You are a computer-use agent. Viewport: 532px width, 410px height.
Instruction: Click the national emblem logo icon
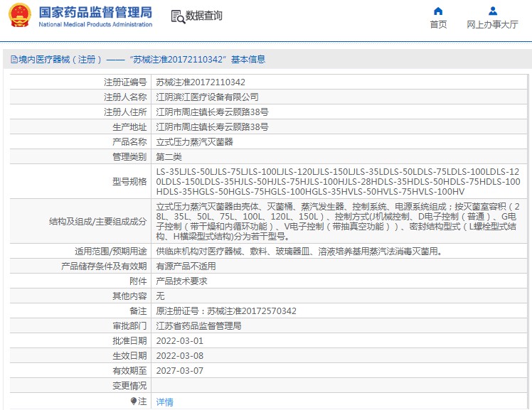pyautogui.click(x=20, y=15)
